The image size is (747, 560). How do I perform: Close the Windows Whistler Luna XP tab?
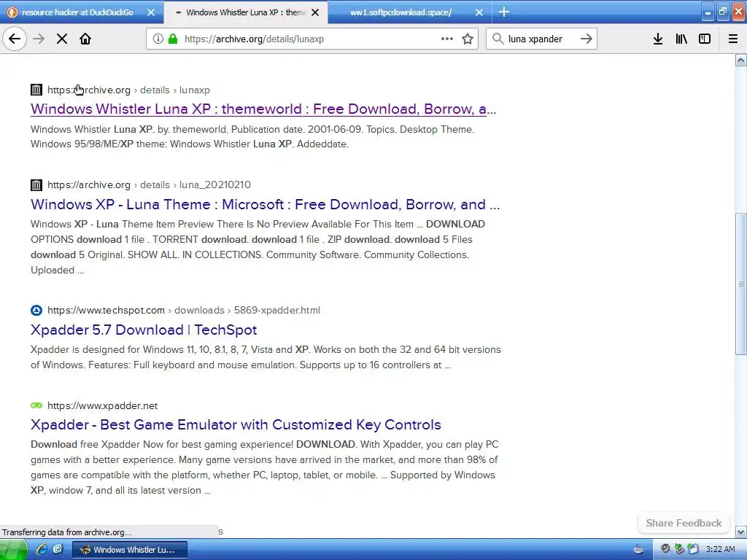coord(315,12)
